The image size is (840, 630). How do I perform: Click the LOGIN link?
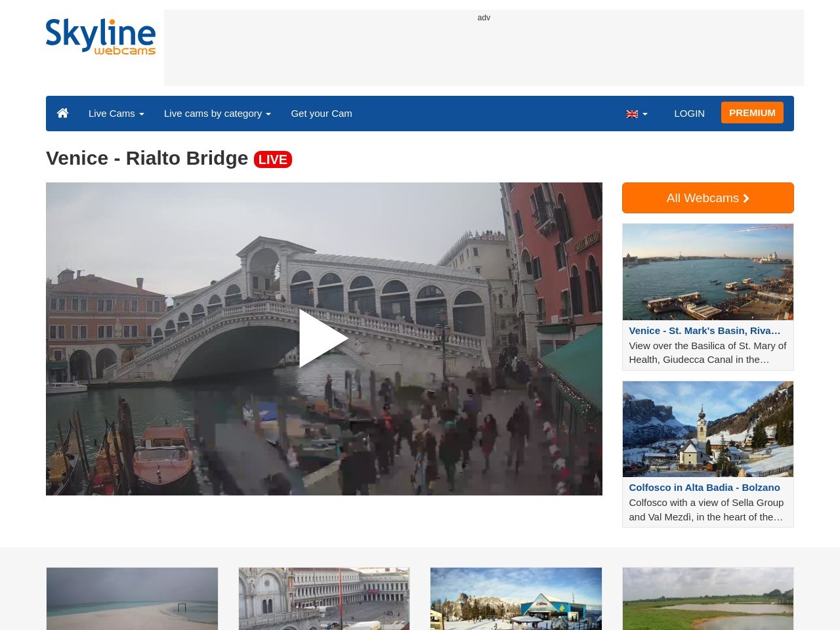[x=689, y=114]
